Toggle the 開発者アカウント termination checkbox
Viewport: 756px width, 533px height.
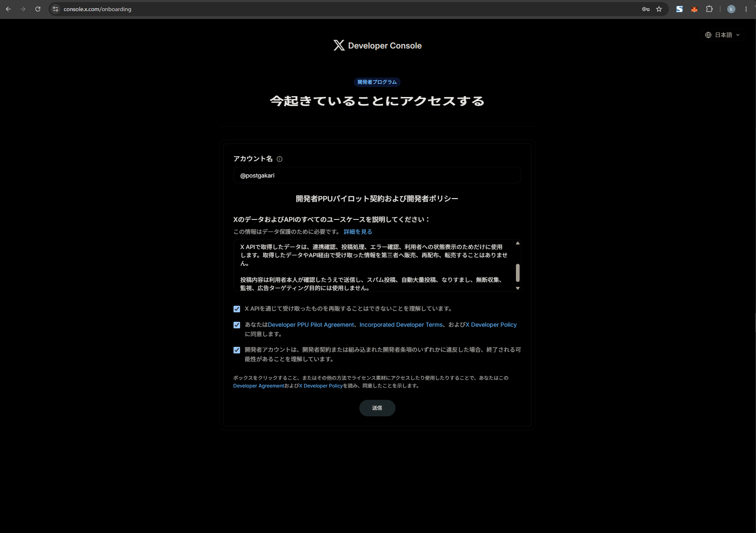click(237, 350)
